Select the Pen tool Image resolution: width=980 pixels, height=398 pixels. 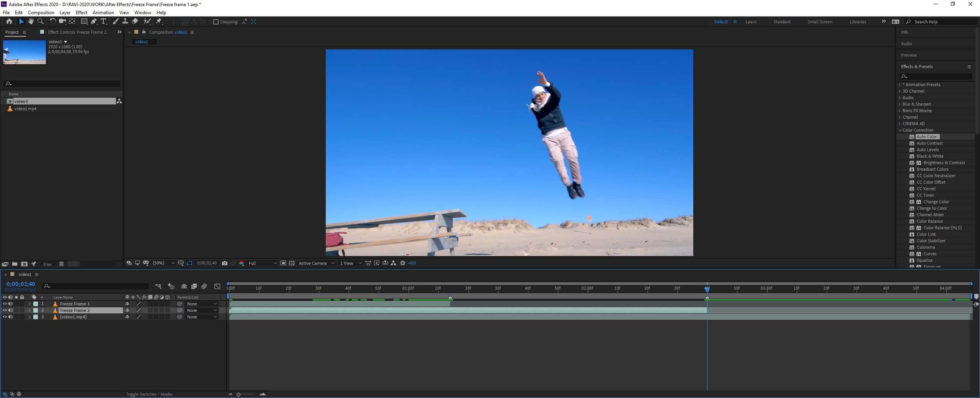click(94, 21)
